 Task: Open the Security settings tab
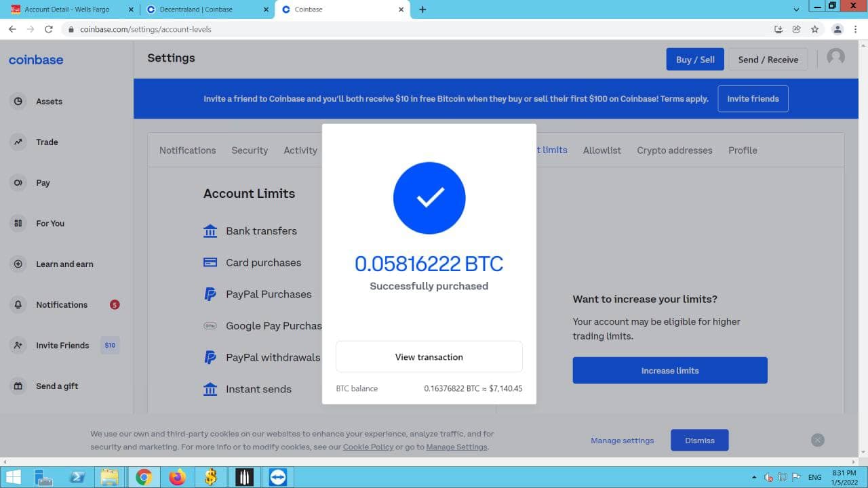click(x=250, y=150)
